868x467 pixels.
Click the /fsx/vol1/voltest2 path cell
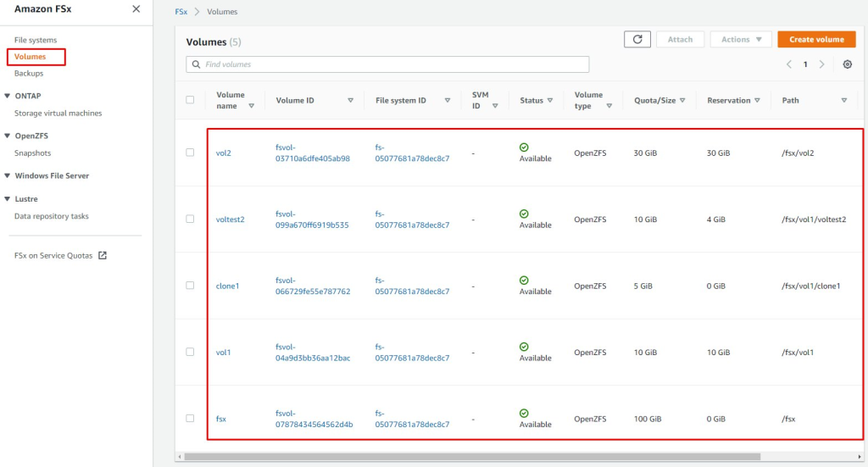814,220
